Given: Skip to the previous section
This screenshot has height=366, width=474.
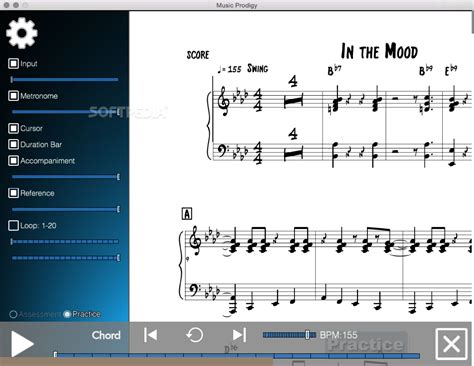Looking at the screenshot, I should click(x=150, y=335).
